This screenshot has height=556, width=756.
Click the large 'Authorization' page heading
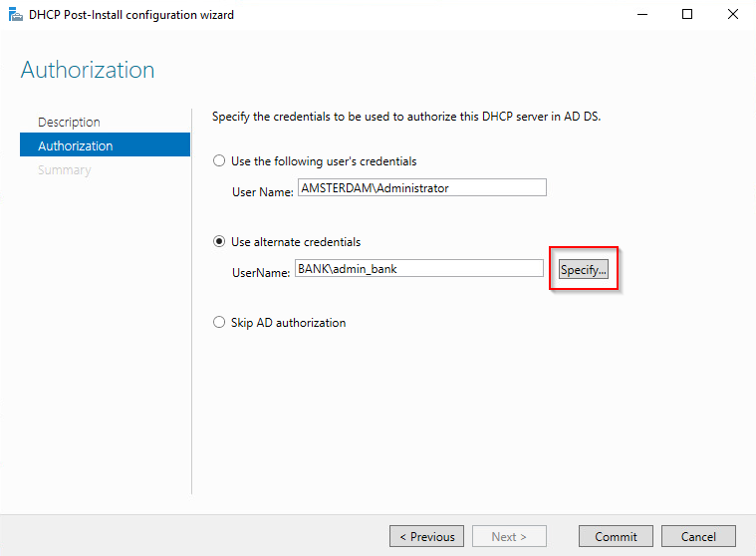click(88, 70)
